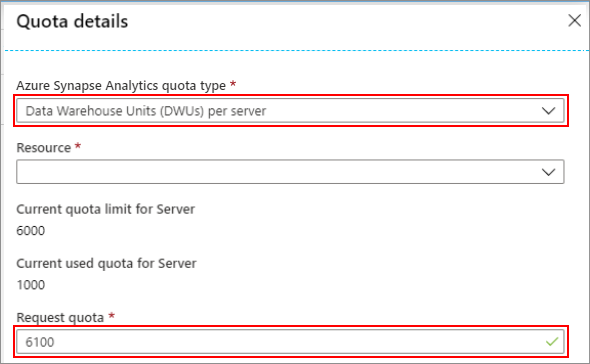Click the green validation checkmark in Request quota
Screen dimensions: 590x364
pos(552,342)
